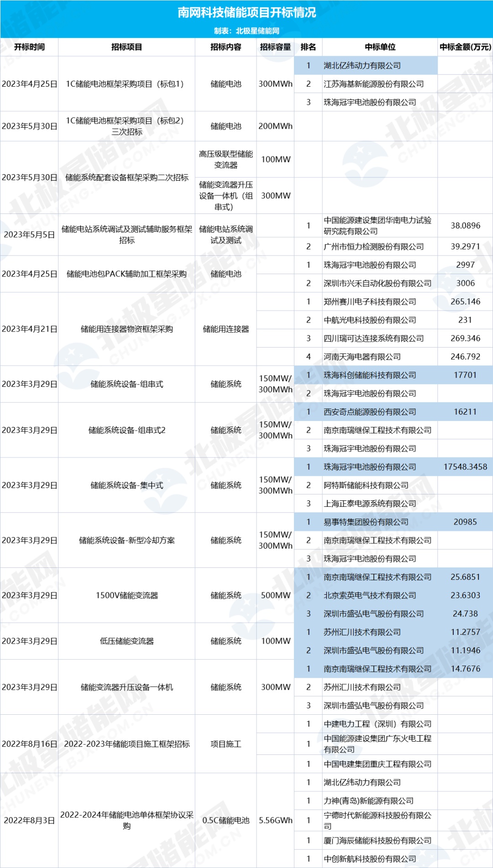Click 储能系统配套设备框架采购二次招标
This screenshot has width=493, height=868.
(126, 177)
